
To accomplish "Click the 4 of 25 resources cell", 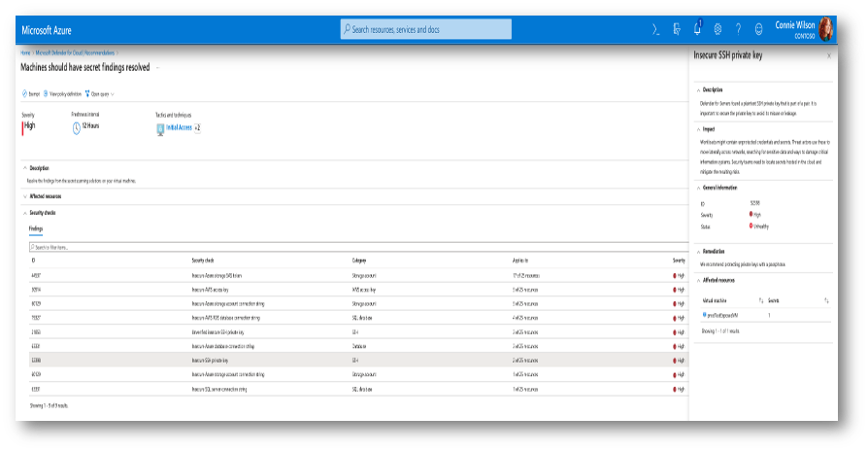I will (x=525, y=318).
